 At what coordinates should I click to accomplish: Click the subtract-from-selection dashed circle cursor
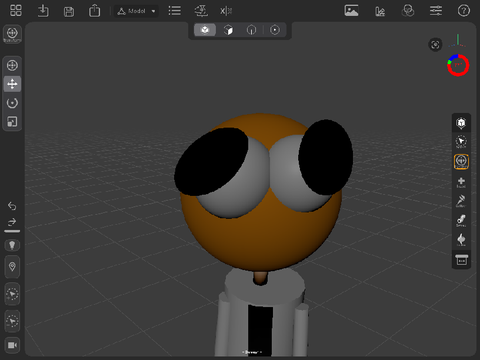12,321
